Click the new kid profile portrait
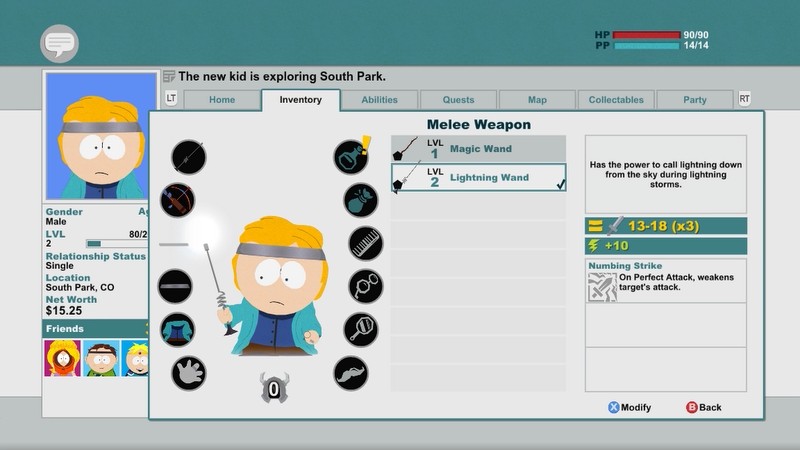 coord(101,136)
